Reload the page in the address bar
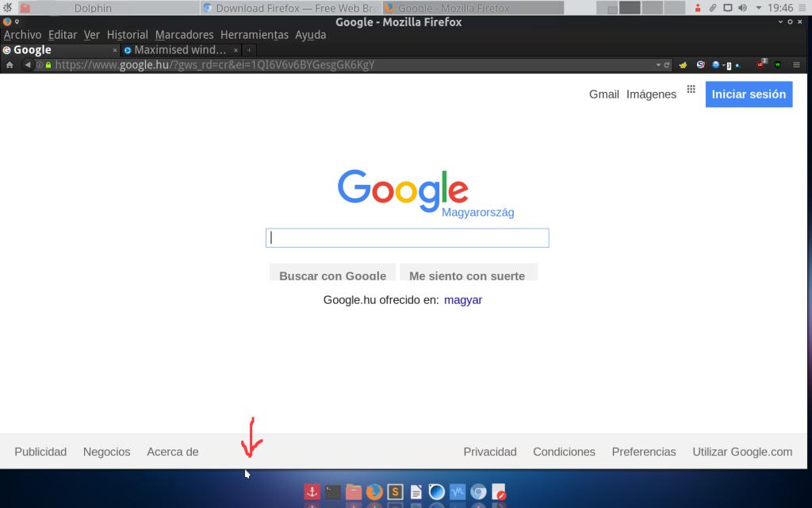 click(x=667, y=65)
